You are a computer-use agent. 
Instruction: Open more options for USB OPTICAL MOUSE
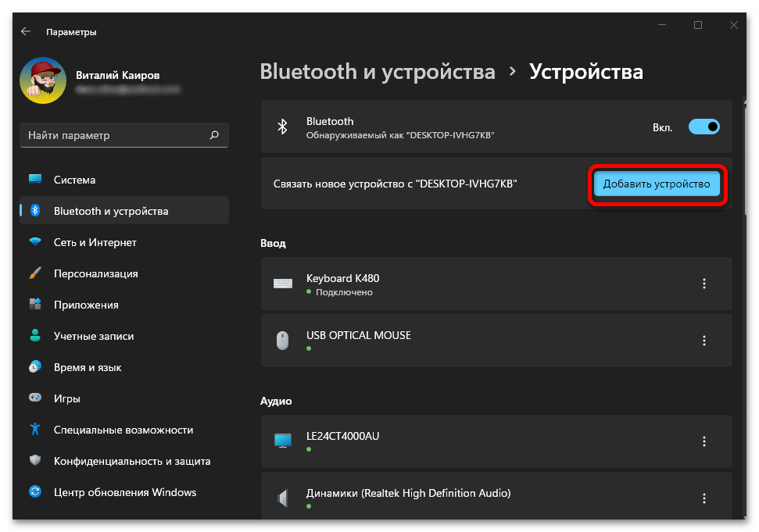point(704,341)
